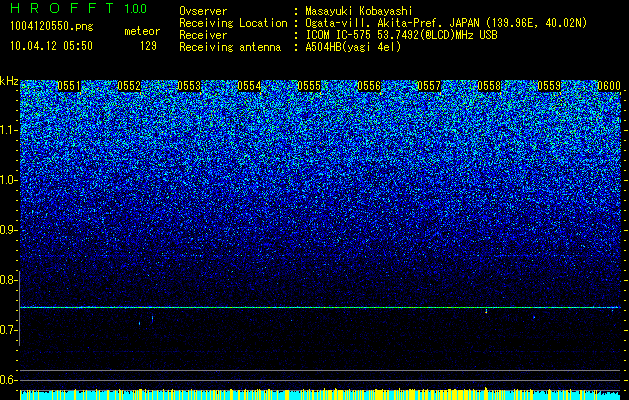Image resolution: width=629 pixels, height=400 pixels.
Task: Click the 0559 time marker
Action: click(x=549, y=86)
